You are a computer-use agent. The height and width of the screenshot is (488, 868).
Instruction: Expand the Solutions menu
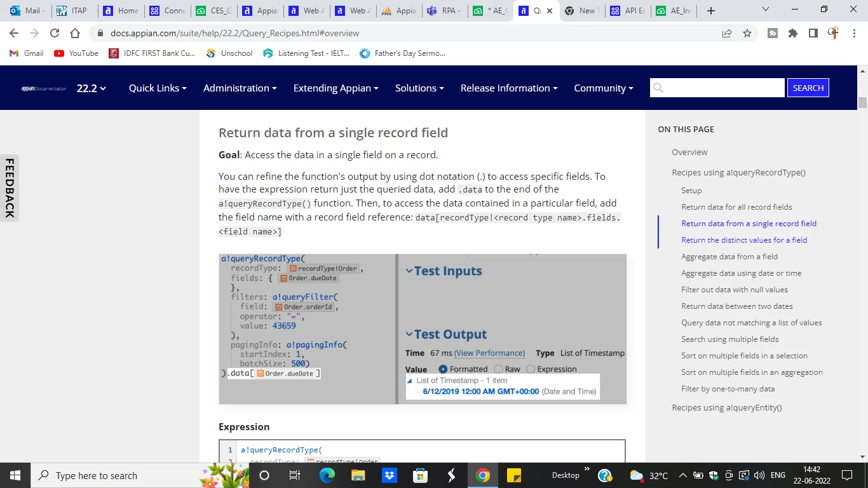(419, 88)
